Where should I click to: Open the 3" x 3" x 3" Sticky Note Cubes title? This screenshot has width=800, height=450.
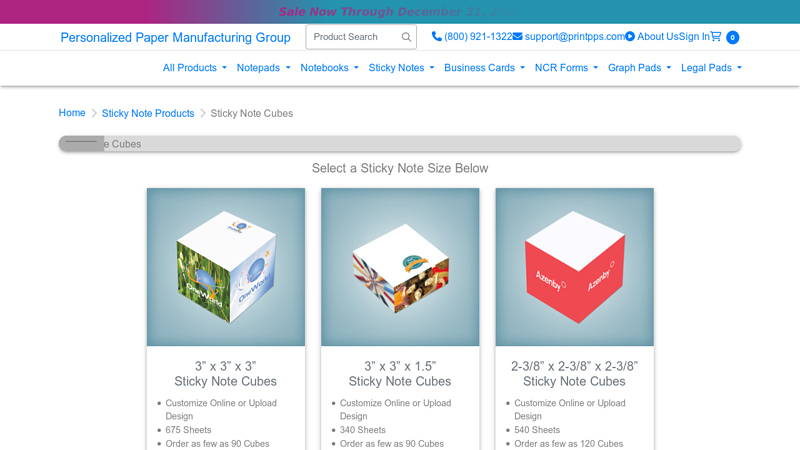pyautogui.click(x=226, y=373)
